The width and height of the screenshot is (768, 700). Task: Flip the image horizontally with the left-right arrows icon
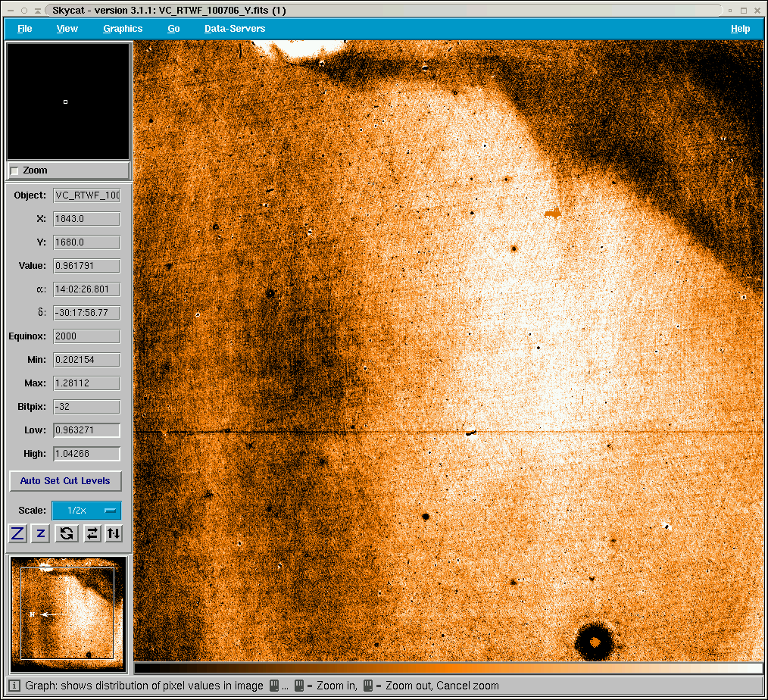[92, 533]
